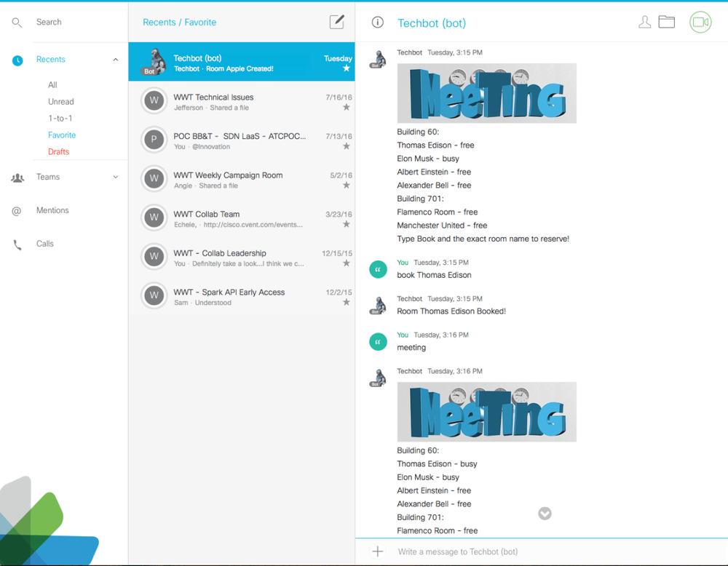Click WWT - Spark API Early Access avatar
The height and width of the screenshot is (566, 728).
pyautogui.click(x=154, y=295)
